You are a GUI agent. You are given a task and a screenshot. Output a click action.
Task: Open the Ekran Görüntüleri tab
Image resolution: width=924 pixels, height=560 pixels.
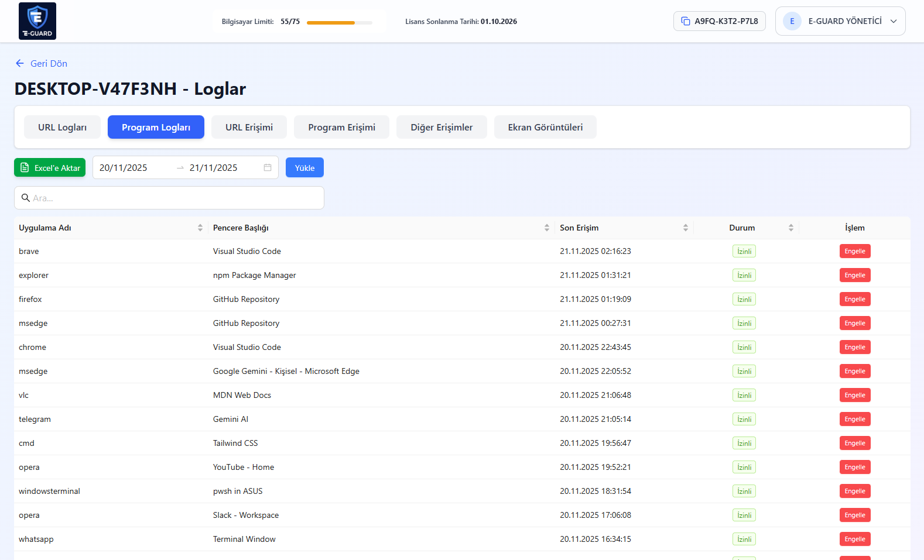point(545,127)
